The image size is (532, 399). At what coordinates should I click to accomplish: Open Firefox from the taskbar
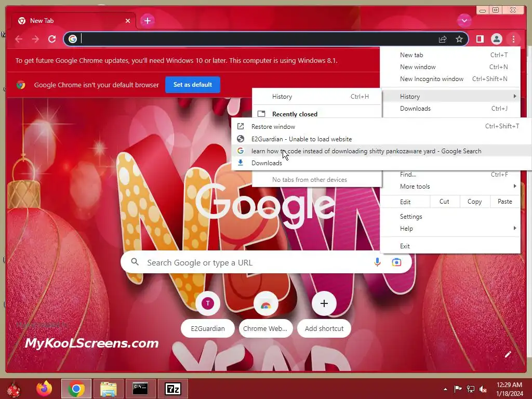tap(44, 389)
